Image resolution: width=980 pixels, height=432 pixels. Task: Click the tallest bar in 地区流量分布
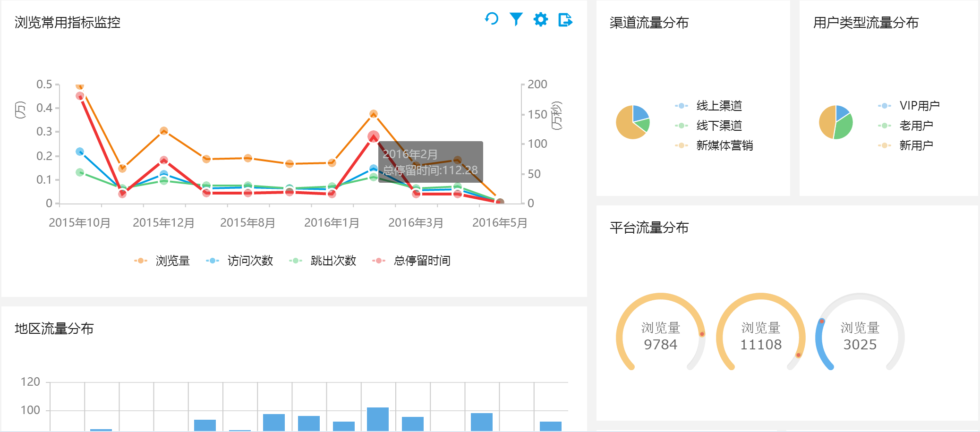tap(378, 419)
